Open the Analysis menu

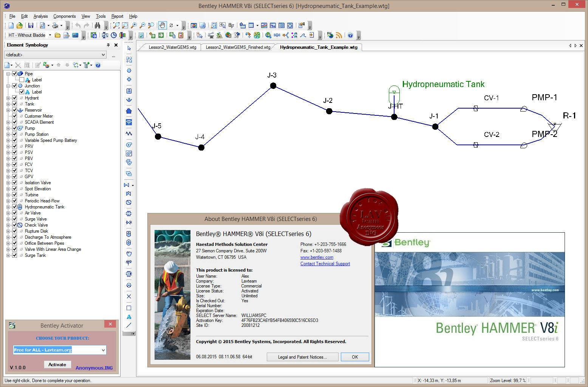(x=40, y=16)
